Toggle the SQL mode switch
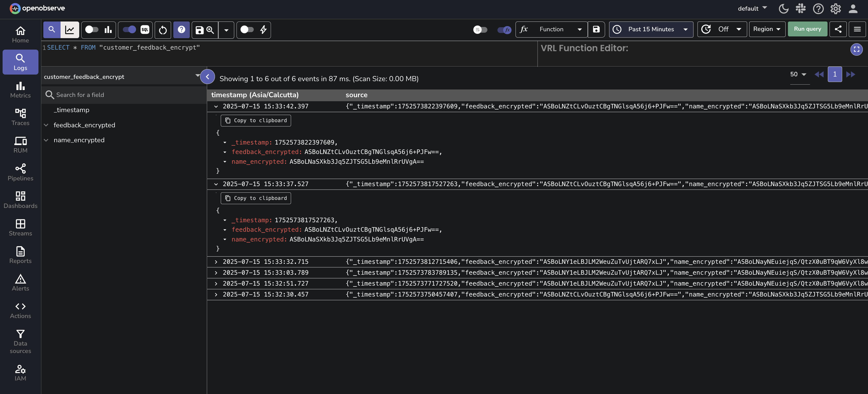 click(128, 30)
